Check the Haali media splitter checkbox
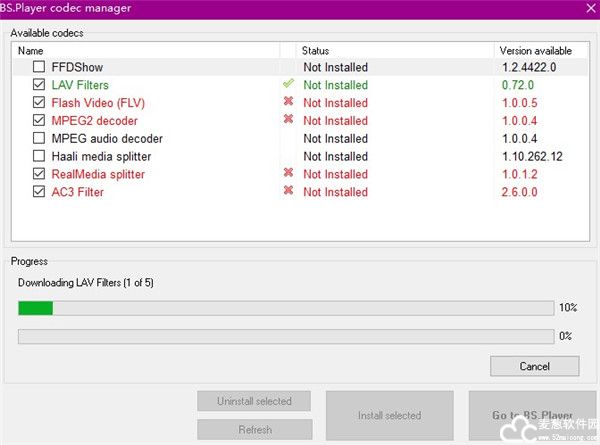Viewport: 600px width, 445px height. click(39, 156)
